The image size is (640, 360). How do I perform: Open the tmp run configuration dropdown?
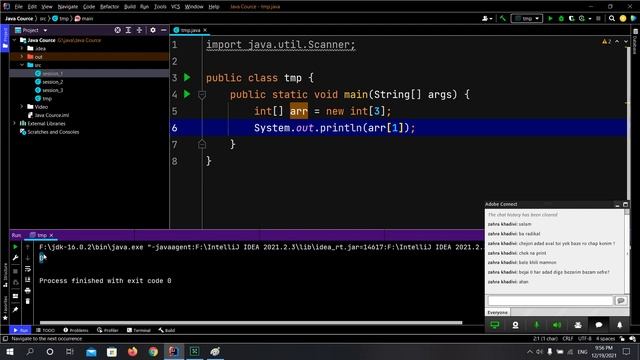(527, 18)
